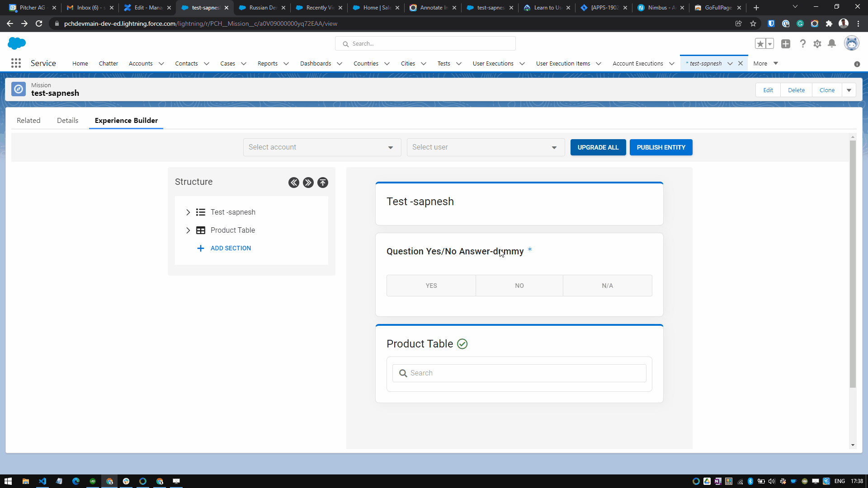Image resolution: width=868 pixels, height=488 pixels.
Task: Open Salesforce Setup gear icon
Action: [x=817, y=44]
